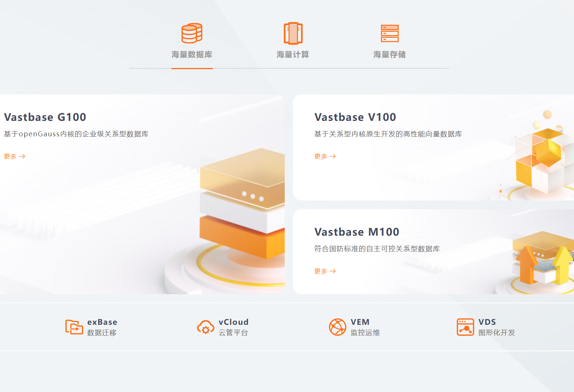This screenshot has width=574, height=392.
Task: Click the exBase data migration folder icon
Action: pos(74,327)
